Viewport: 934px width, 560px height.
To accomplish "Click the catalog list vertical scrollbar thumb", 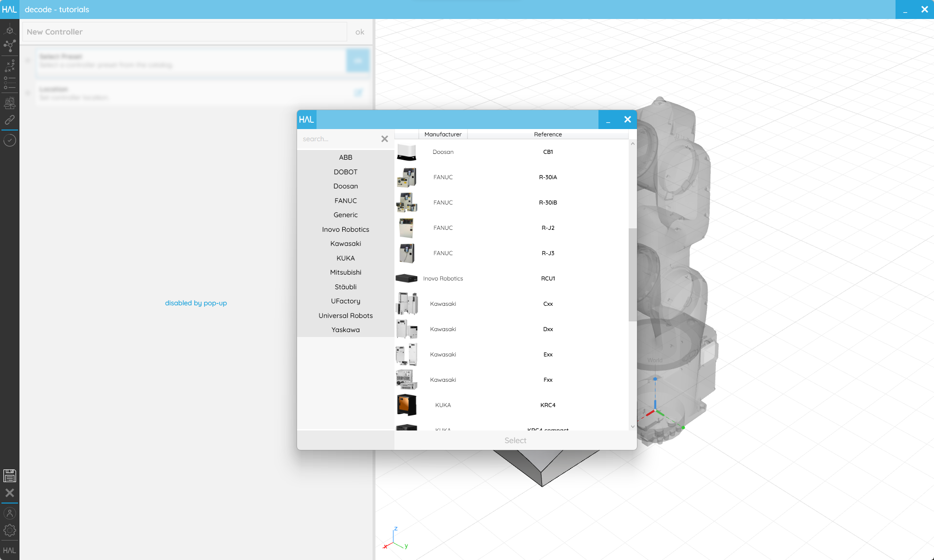I will 633,275.
